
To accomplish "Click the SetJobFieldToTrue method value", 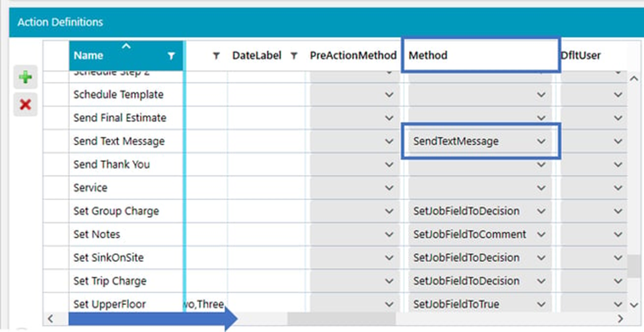I will point(456,304).
